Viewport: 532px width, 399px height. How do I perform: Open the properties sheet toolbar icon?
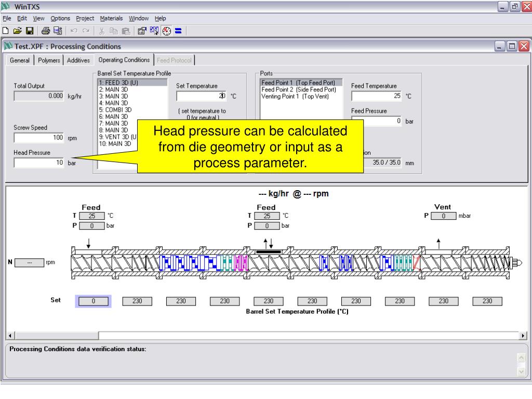(x=142, y=31)
